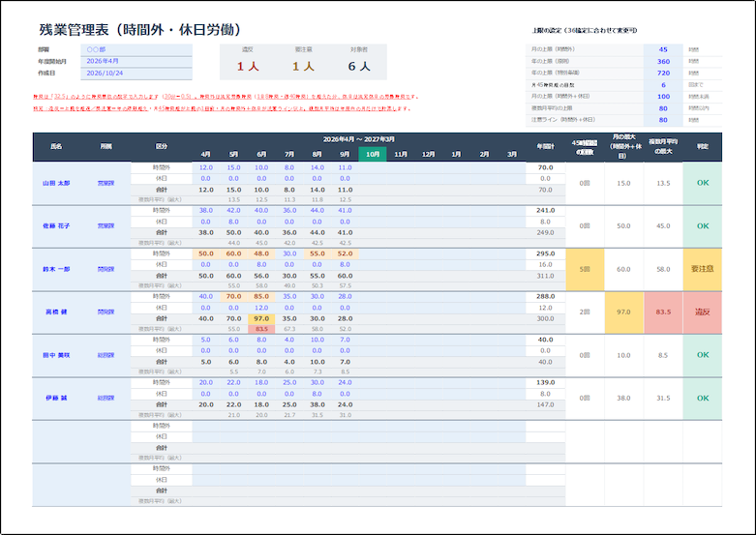Click the 要注意 summary count 1人
The image size is (756, 535).
303,67
